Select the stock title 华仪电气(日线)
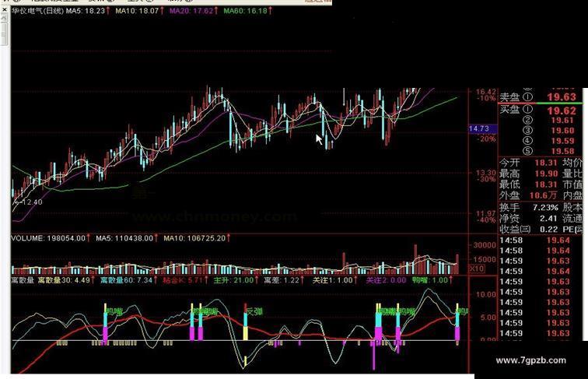Image resolution: width=588 pixels, height=379 pixels. click(37, 11)
